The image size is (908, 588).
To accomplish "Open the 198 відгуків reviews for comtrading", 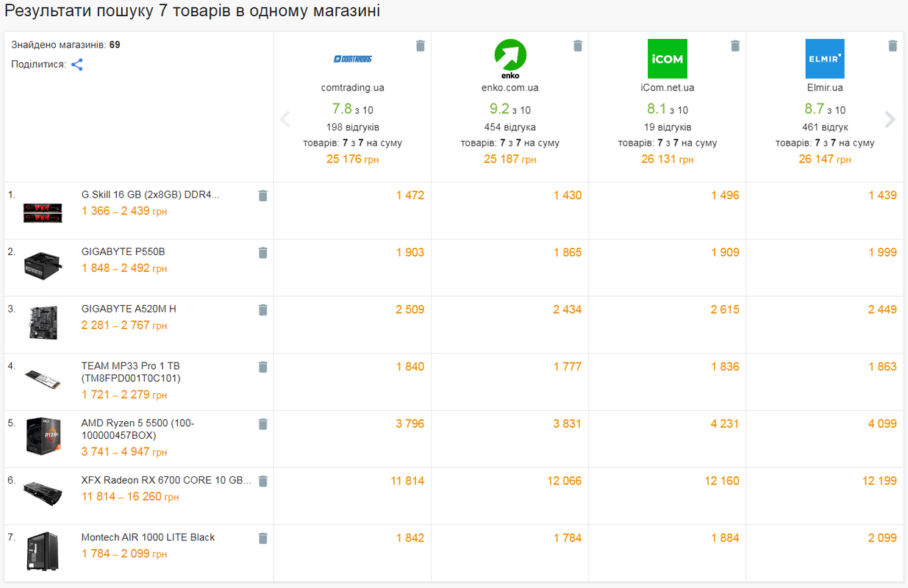I will pos(353,127).
